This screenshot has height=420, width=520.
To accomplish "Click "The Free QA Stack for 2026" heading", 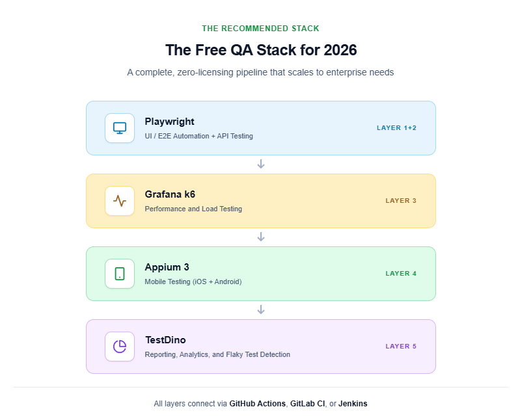I will [x=261, y=50].
